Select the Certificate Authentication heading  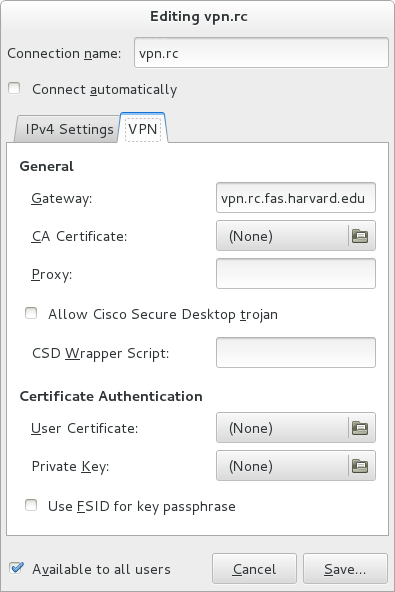tap(111, 396)
